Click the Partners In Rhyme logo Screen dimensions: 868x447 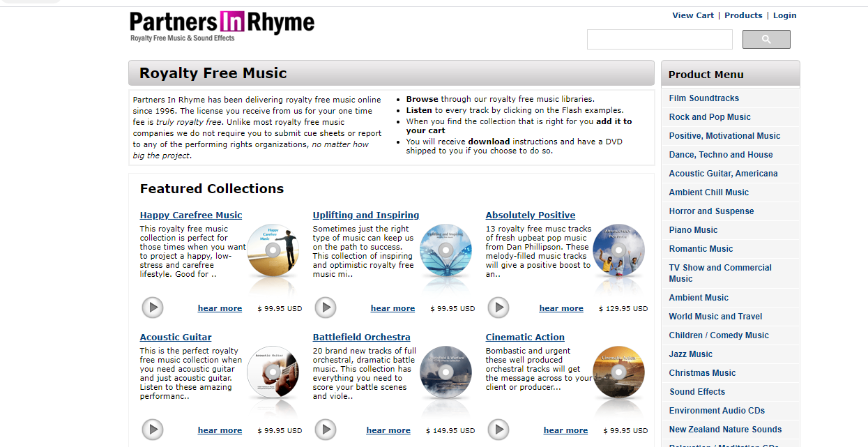[222, 26]
